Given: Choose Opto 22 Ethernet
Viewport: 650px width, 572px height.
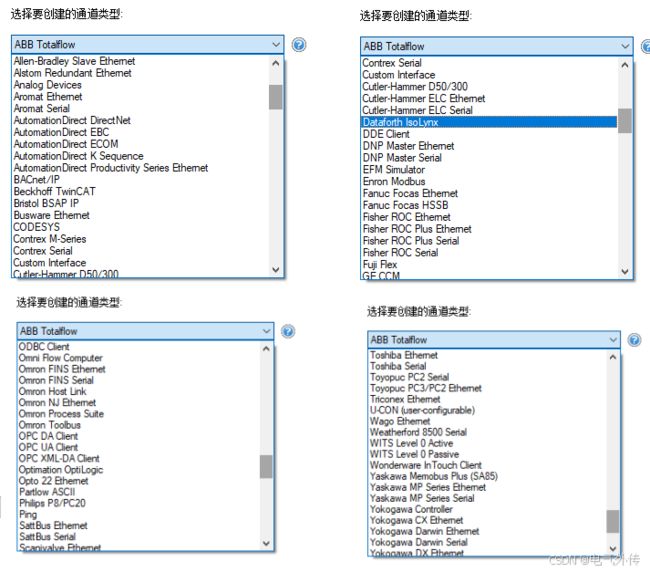Looking at the screenshot, I should (x=53, y=481).
